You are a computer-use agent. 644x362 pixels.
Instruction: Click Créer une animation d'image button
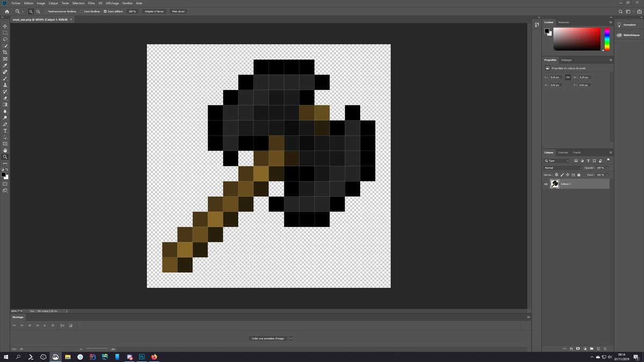point(269,338)
